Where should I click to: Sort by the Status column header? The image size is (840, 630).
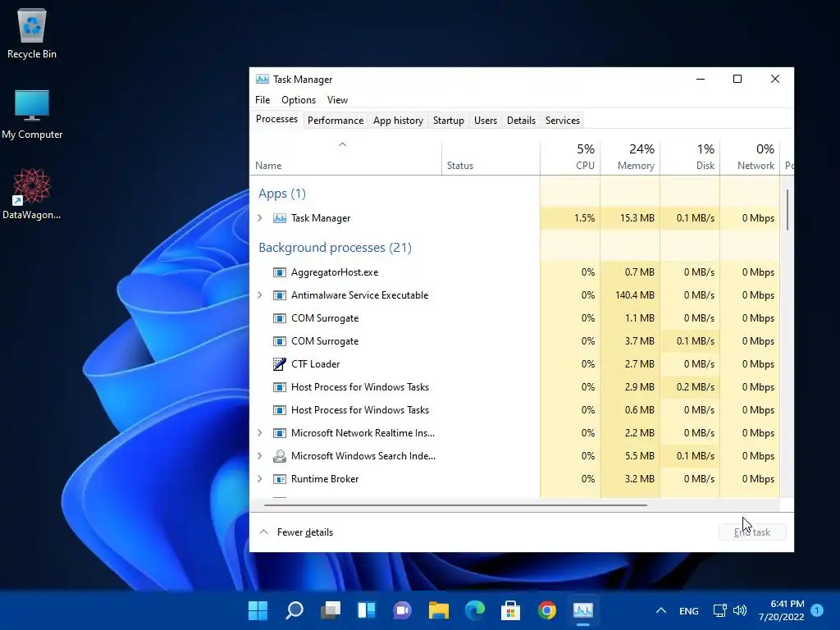pyautogui.click(x=491, y=158)
